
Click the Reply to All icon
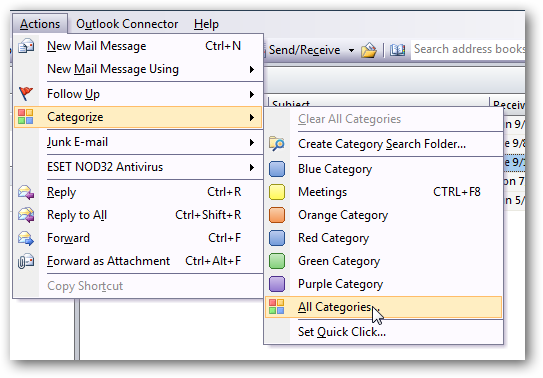coord(26,215)
